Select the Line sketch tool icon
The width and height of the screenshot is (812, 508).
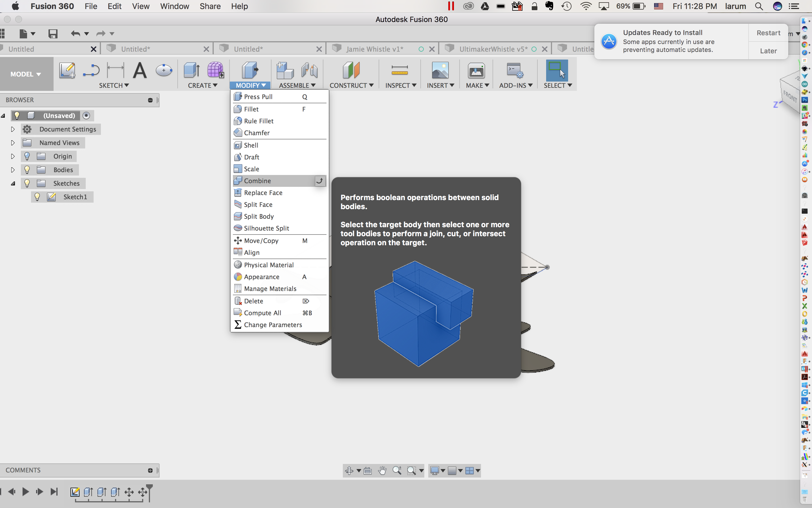[91, 71]
